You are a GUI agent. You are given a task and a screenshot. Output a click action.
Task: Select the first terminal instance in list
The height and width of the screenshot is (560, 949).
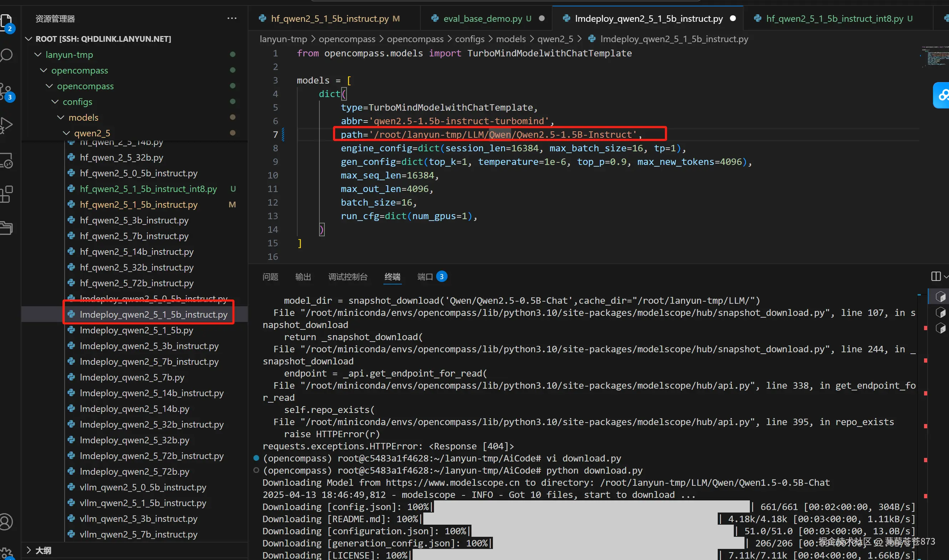(x=940, y=297)
